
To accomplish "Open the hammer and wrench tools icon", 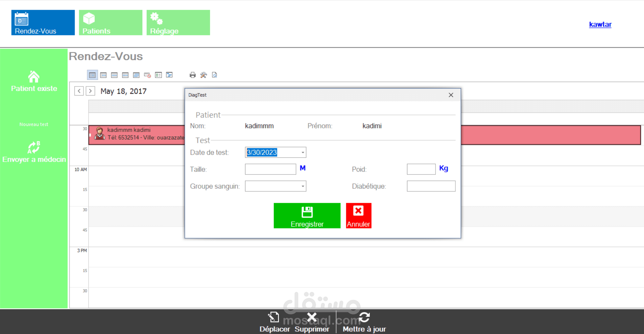I will pos(204,75).
